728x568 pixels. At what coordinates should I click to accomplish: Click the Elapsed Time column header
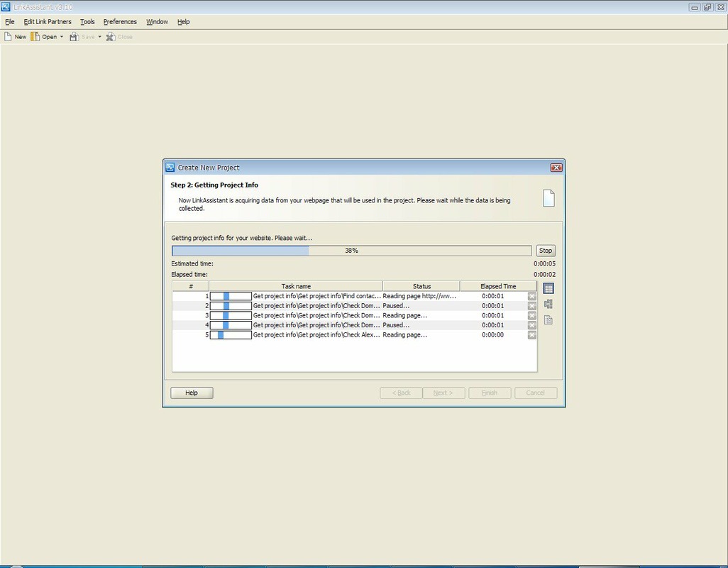pos(498,287)
